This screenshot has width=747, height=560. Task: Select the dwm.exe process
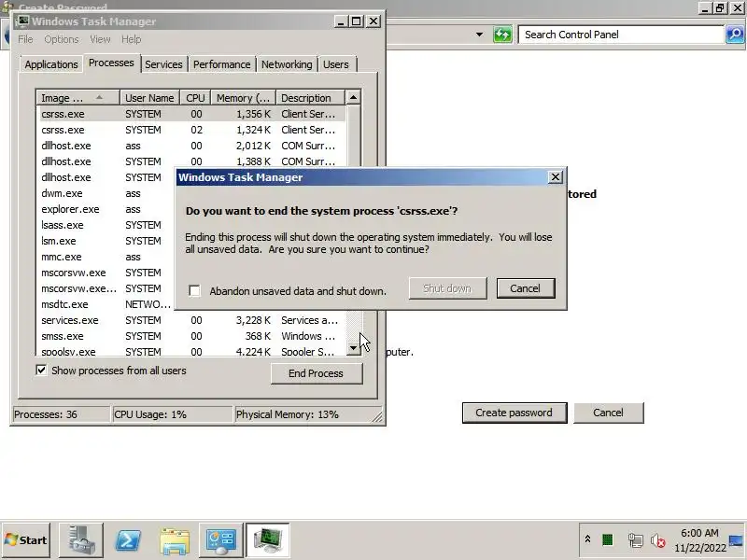[106, 193]
